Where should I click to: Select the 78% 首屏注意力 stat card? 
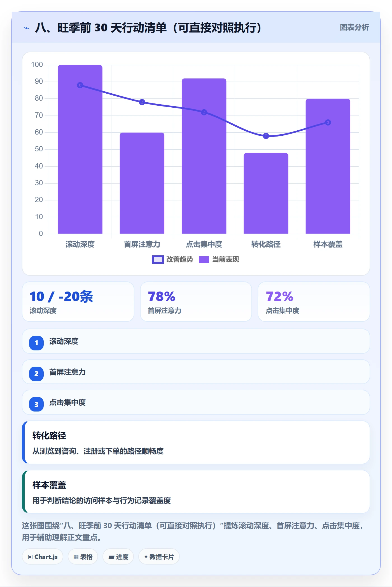[x=196, y=302]
